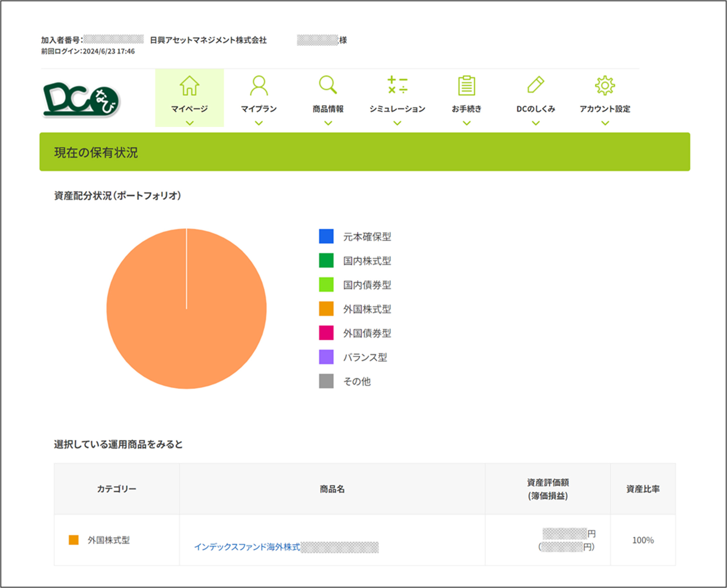
Task: Click the 外国債券型 legend label
Action: [x=367, y=333]
